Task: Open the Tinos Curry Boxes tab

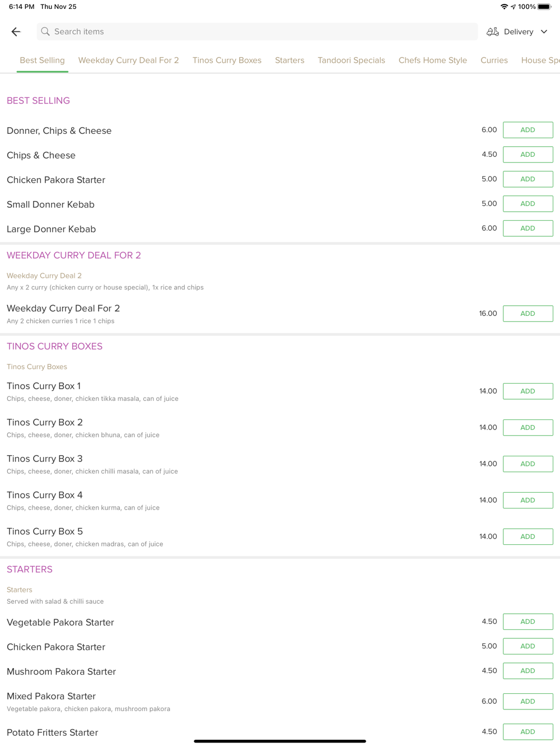Action: click(227, 60)
